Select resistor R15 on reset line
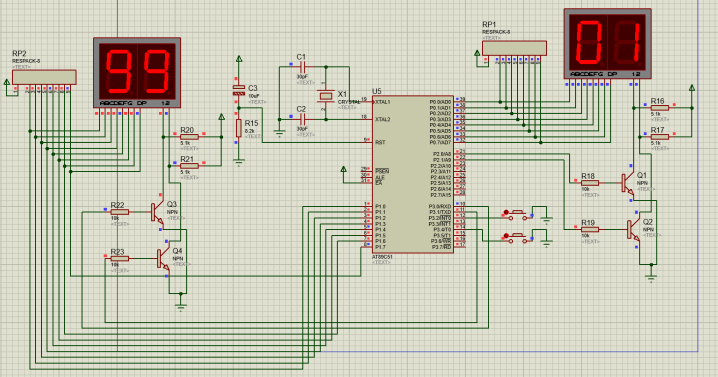 pos(239,128)
